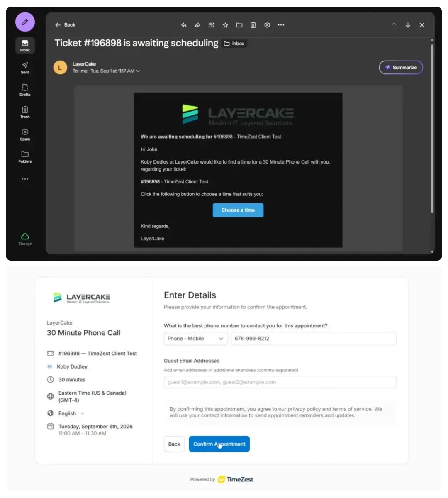This screenshot has width=448, height=498.
Task: Open the Spam folder
Action: (x=25, y=135)
